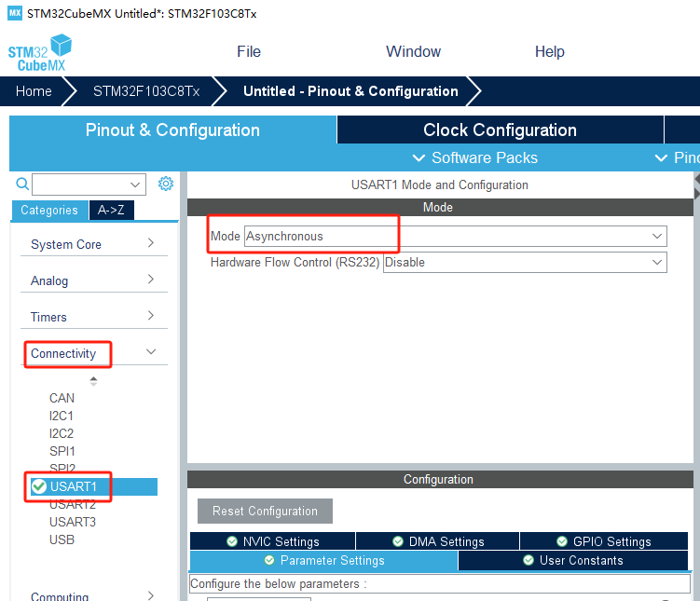Select the A->Z tab
The height and width of the screenshot is (601, 700).
(x=111, y=211)
